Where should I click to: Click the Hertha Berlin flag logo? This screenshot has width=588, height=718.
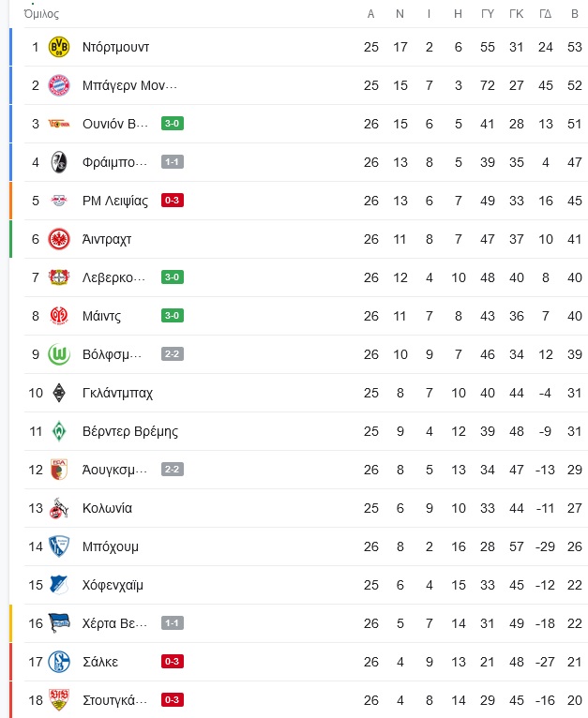coord(59,623)
